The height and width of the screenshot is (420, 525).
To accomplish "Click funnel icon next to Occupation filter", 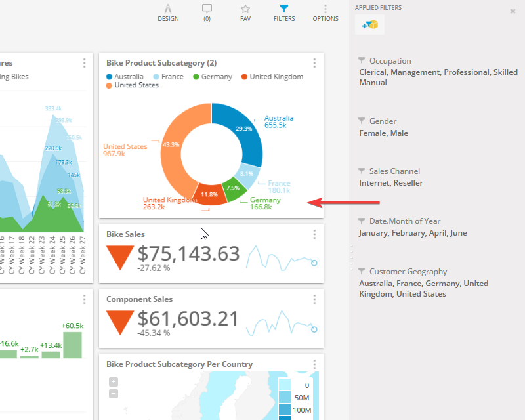I will point(362,60).
